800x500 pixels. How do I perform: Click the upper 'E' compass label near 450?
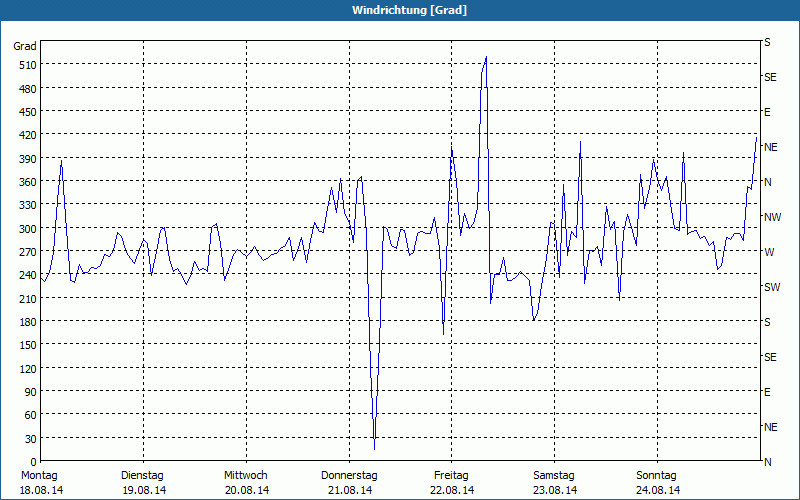point(767,112)
